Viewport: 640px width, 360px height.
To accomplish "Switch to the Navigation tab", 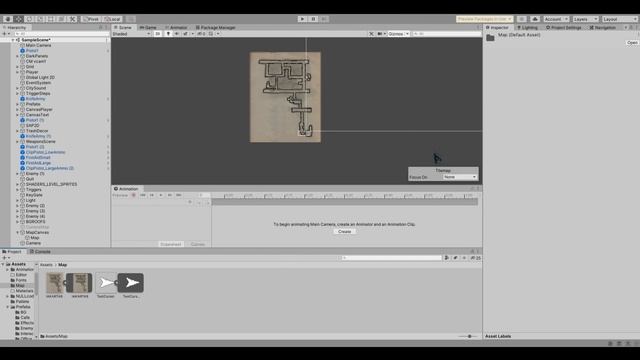I will point(602,27).
